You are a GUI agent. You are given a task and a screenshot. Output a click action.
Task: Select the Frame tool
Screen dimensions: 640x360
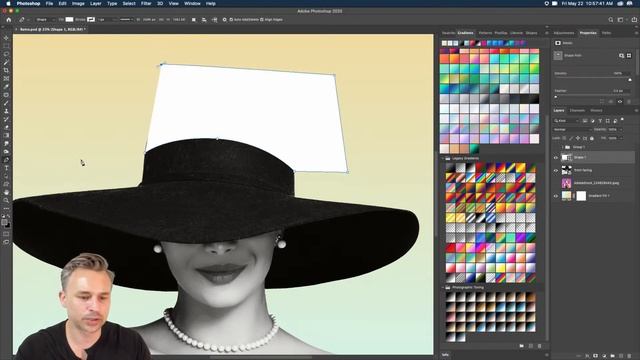pyautogui.click(x=6, y=79)
